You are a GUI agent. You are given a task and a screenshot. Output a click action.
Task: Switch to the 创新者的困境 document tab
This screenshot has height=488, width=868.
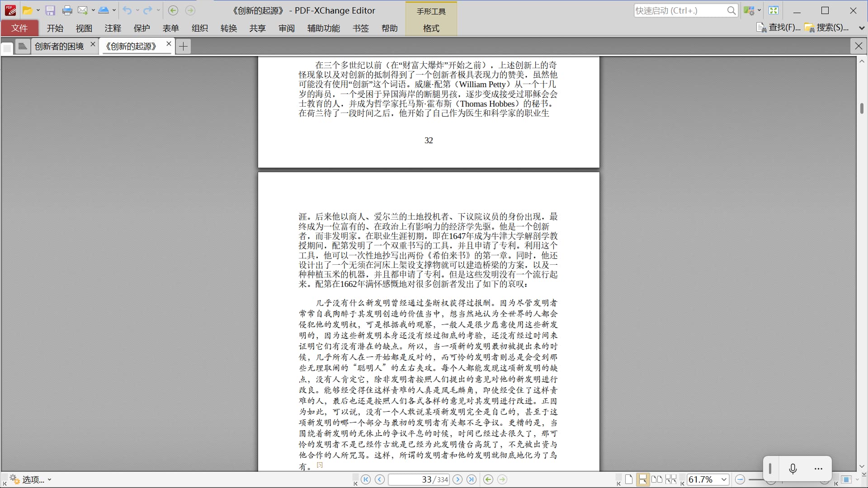tap(59, 46)
